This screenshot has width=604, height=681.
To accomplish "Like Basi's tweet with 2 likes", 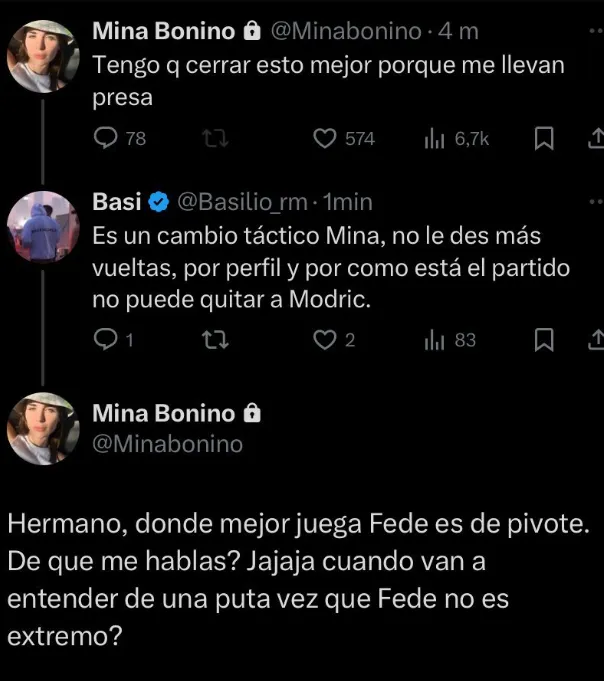I will 325,341.
